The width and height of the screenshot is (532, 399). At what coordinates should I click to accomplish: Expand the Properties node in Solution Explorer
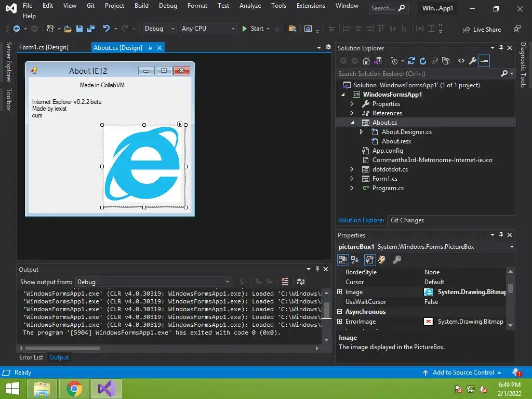pyautogui.click(x=352, y=104)
